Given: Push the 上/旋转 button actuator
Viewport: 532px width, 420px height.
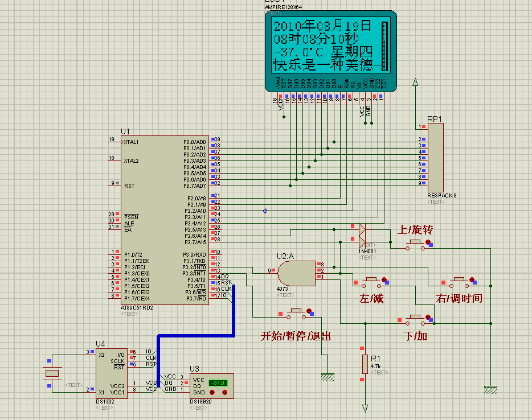Looking at the screenshot, I should click(x=415, y=242).
